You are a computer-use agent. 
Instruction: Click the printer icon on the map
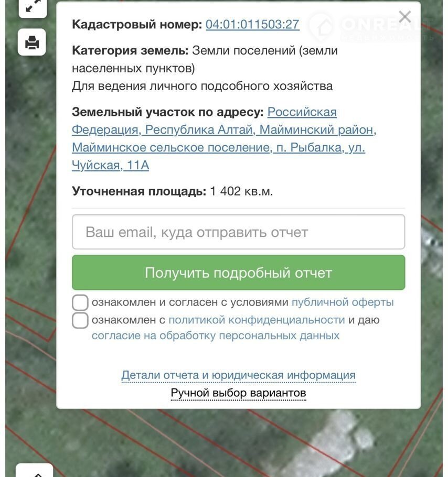[32, 42]
